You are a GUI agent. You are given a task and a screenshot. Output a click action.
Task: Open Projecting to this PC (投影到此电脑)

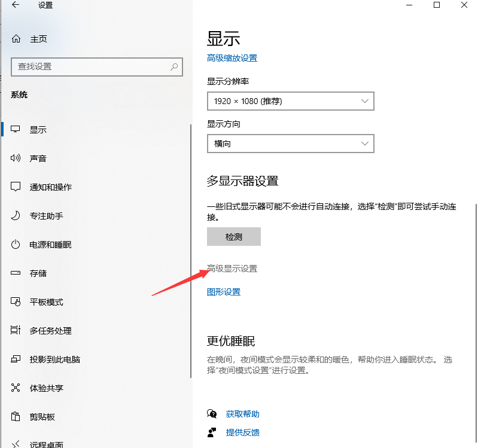(54, 359)
